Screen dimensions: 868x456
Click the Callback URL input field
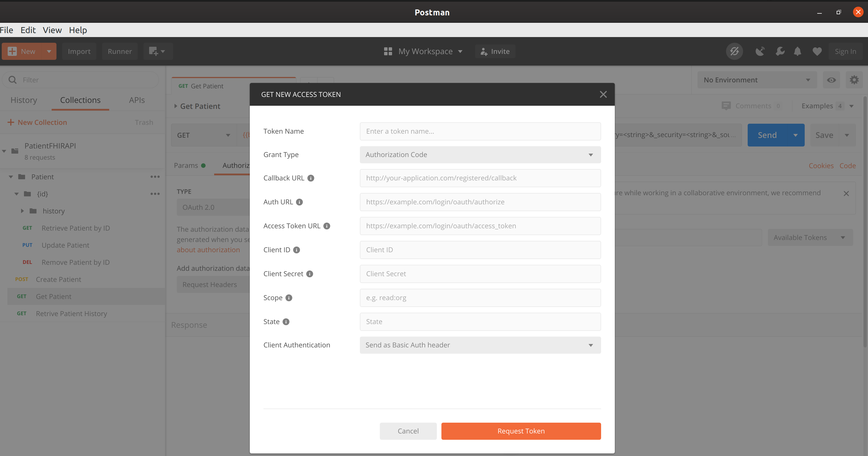tap(480, 178)
